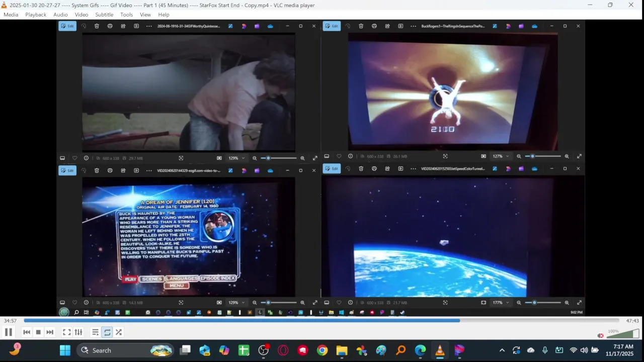Open the Tools menu

click(126, 15)
